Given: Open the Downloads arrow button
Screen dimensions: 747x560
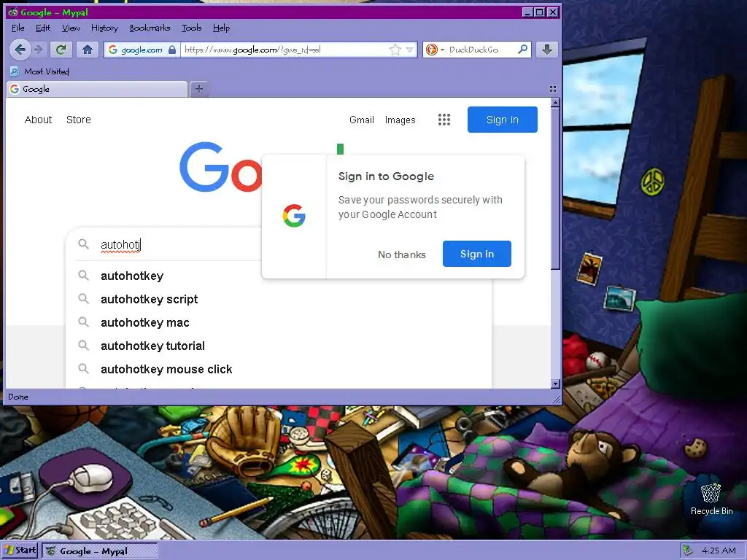Looking at the screenshot, I should point(547,49).
